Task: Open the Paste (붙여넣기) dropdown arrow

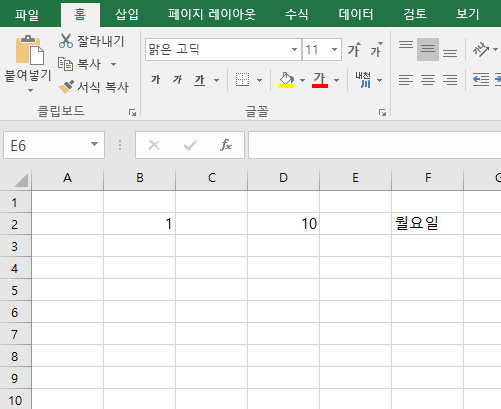Action: pos(30,90)
